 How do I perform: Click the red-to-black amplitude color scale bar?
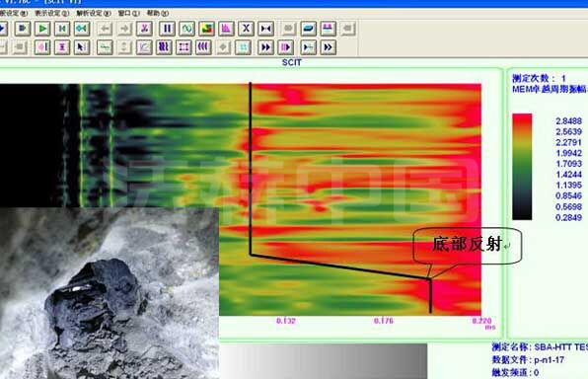pyautogui.click(x=522, y=167)
